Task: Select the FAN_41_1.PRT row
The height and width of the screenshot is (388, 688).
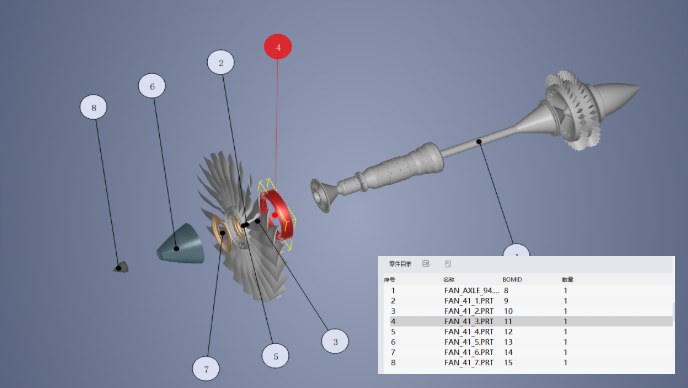Action: (x=528, y=301)
